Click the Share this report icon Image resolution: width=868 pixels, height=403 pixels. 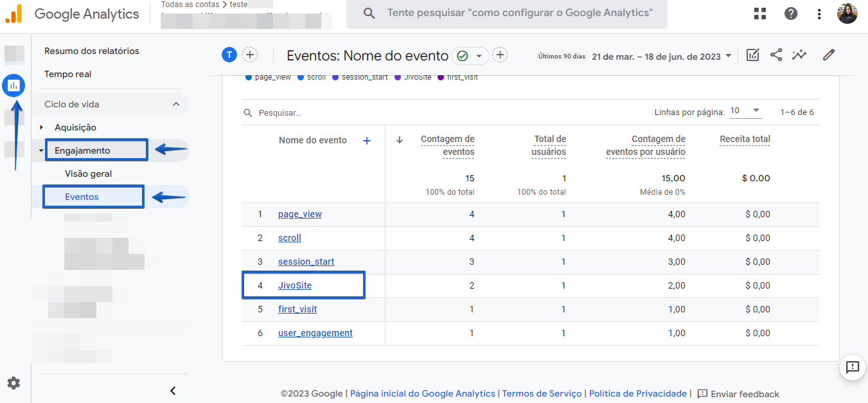(776, 55)
